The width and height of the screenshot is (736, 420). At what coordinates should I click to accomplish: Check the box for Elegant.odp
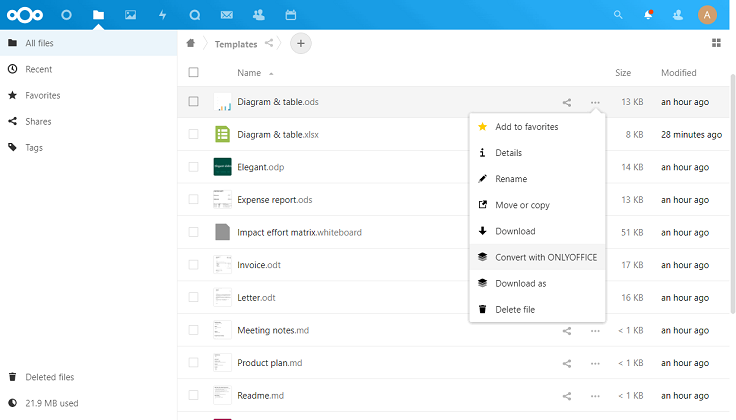[x=194, y=167]
